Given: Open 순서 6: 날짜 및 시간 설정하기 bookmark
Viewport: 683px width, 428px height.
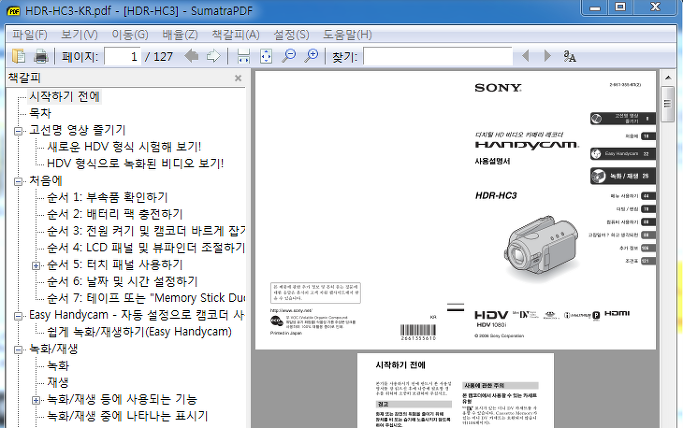Looking at the screenshot, I should click(122, 281).
